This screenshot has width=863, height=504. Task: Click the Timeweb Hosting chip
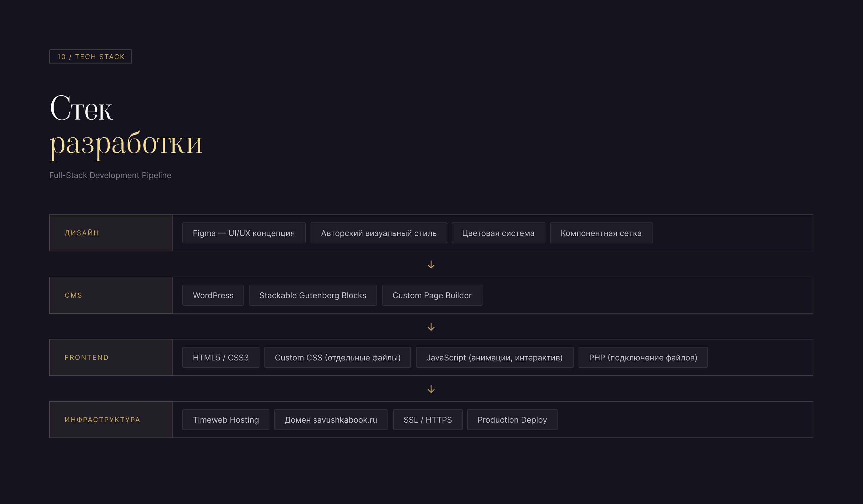tap(226, 420)
